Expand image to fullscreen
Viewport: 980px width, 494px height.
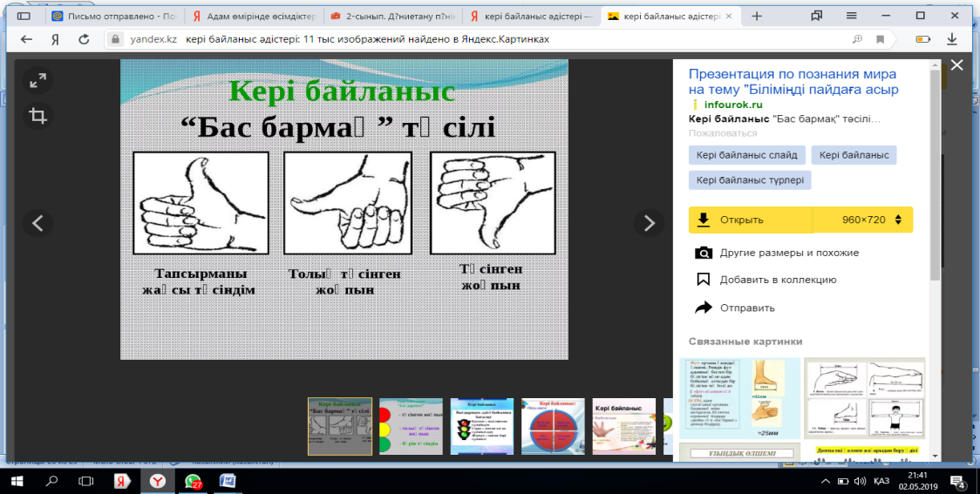(x=38, y=80)
